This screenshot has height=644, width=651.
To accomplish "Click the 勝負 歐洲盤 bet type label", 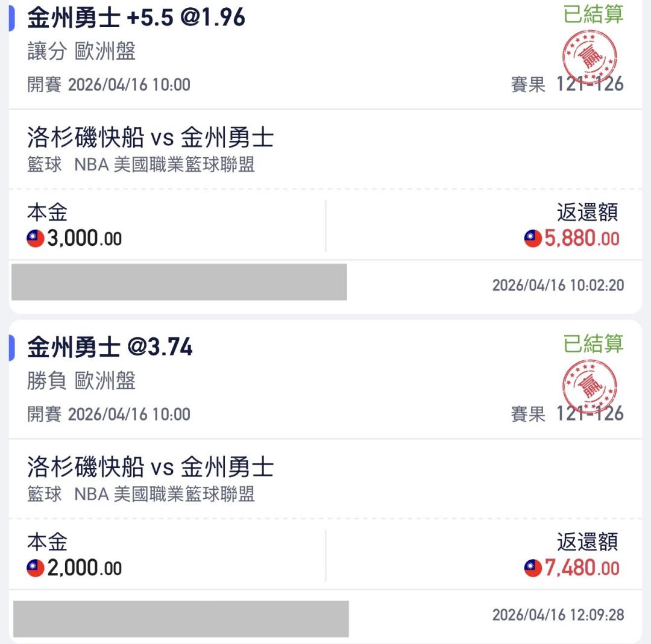I will [81, 381].
